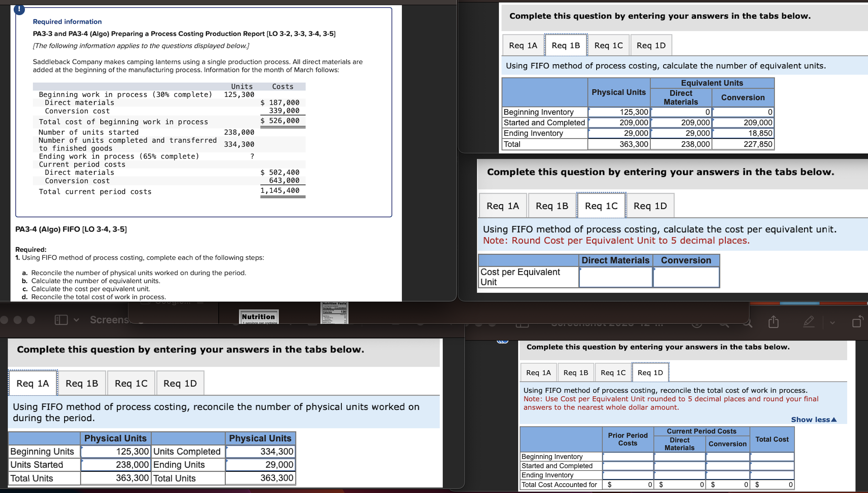Collapse instructions with Show less link
The width and height of the screenshot is (868, 493).
pos(814,420)
